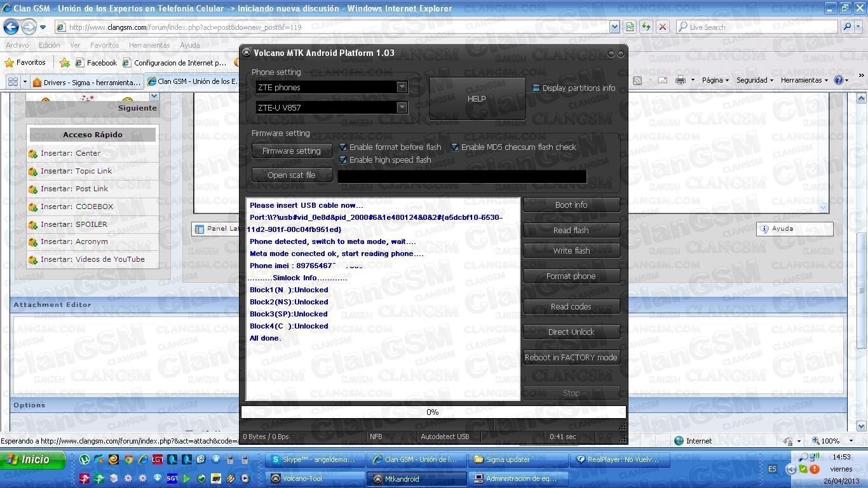
Task: Click the RSS feeds icon in IE toolbar
Action: pos(637,80)
